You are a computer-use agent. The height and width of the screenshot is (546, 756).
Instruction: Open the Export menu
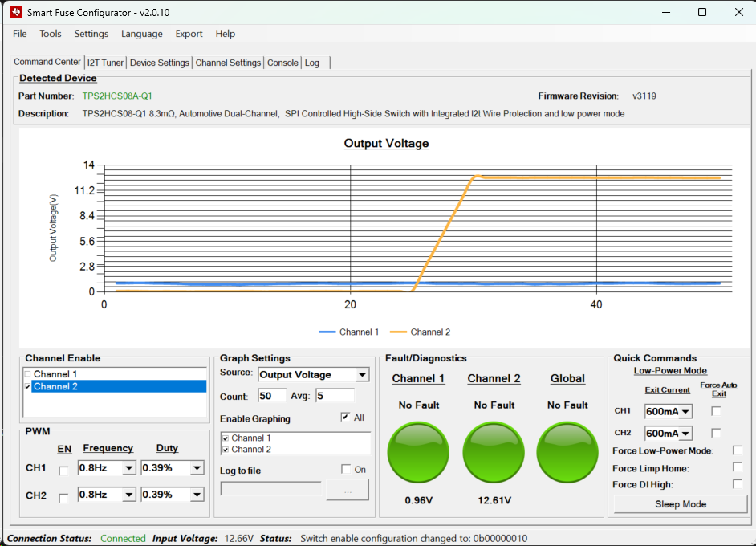[x=189, y=34]
